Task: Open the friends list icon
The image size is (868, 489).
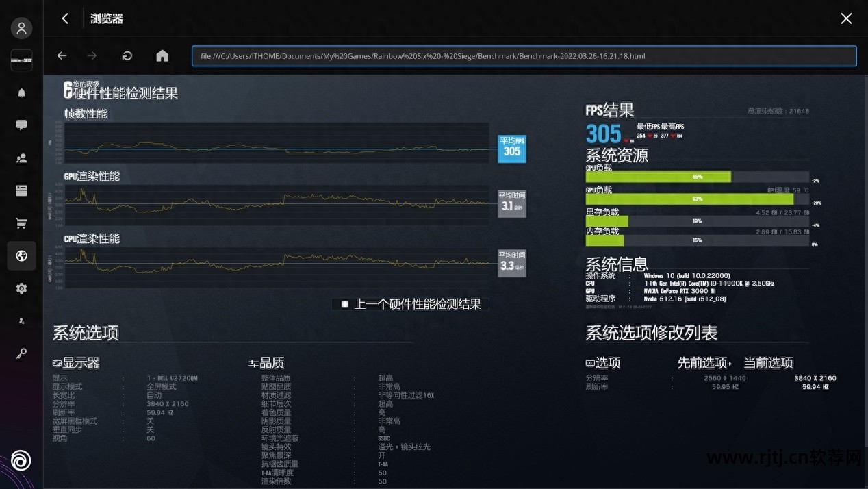Action: click(x=21, y=158)
